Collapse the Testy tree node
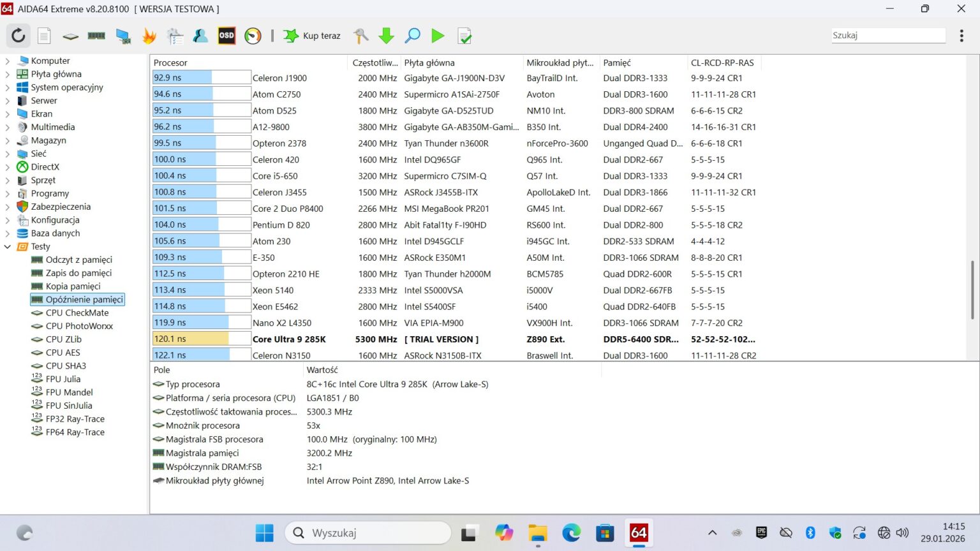 8,247
